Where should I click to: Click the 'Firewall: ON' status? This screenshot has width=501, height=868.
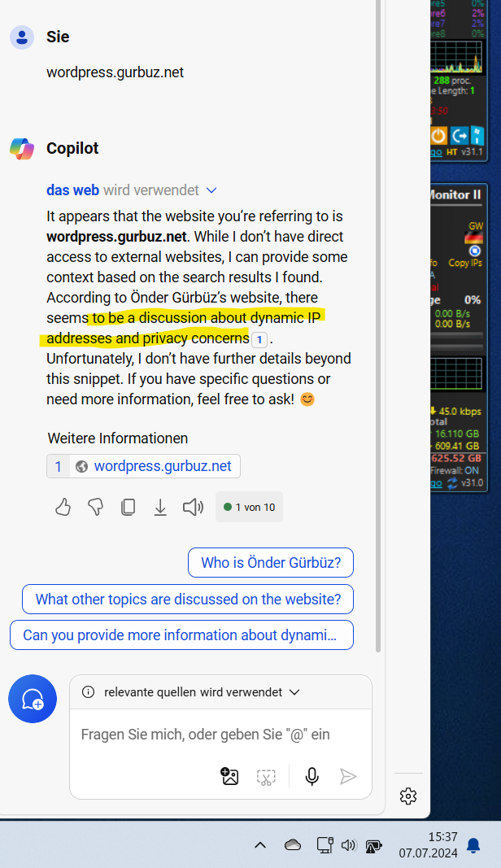click(455, 470)
